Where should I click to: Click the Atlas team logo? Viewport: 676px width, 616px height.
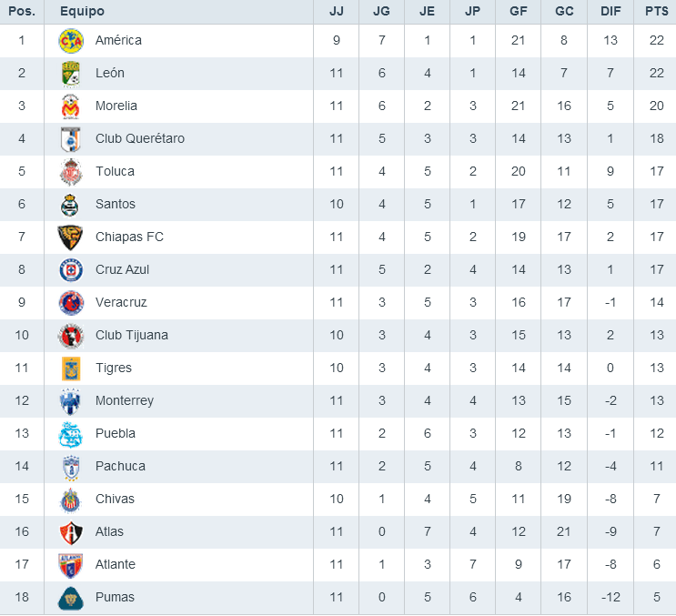pos(71,531)
